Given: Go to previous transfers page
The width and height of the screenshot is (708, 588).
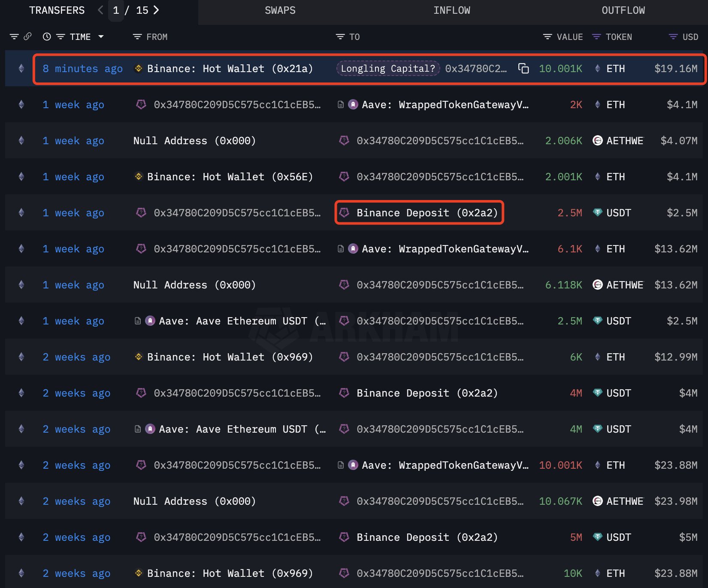Looking at the screenshot, I should click(100, 10).
